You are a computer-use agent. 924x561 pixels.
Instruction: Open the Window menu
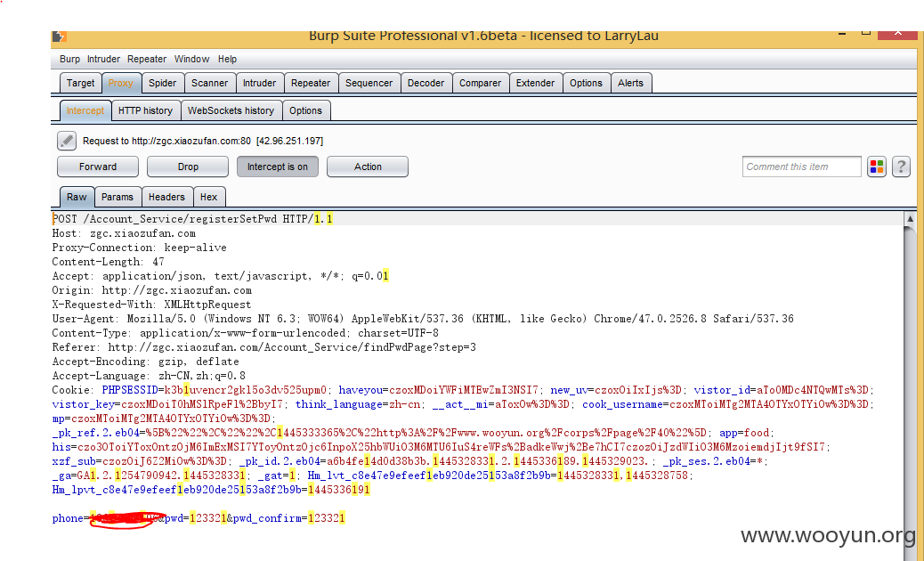click(x=191, y=59)
